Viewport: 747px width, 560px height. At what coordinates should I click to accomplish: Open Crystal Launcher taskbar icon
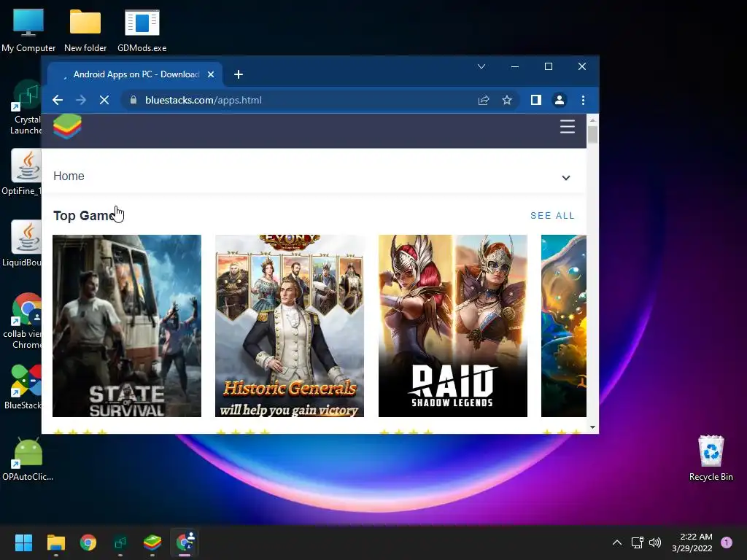click(x=120, y=542)
